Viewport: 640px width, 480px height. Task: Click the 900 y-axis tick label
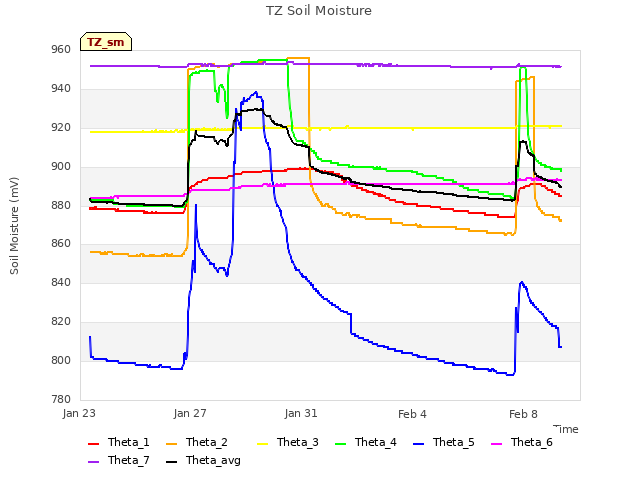pyautogui.click(x=61, y=166)
